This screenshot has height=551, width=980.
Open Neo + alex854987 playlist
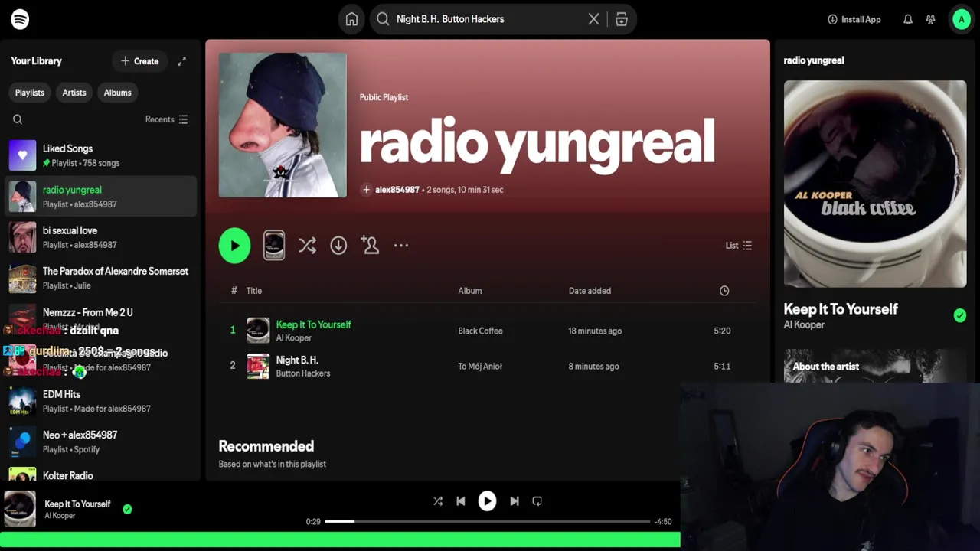101,442
